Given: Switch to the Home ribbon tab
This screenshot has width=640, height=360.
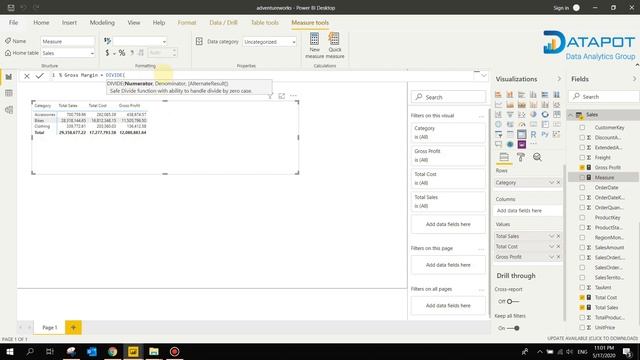Looking at the screenshot, I should tap(41, 22).
